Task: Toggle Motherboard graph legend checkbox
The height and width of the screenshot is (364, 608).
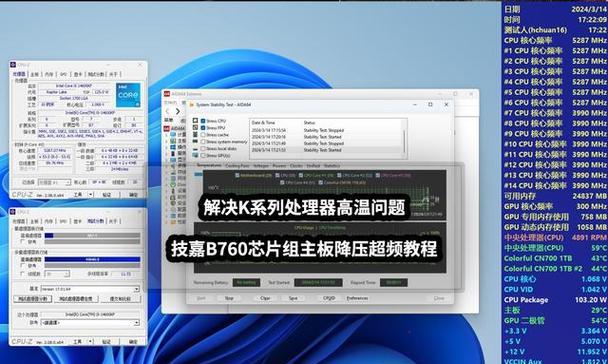Action: [237, 175]
